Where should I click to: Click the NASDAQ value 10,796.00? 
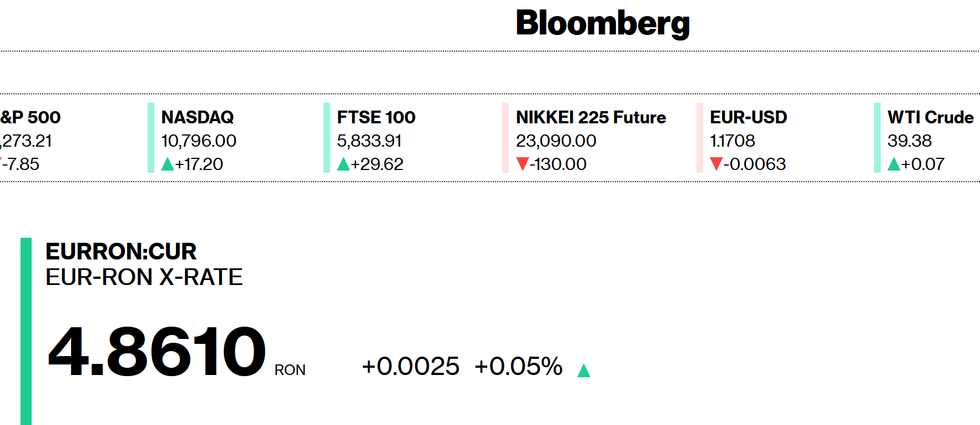pos(199,141)
